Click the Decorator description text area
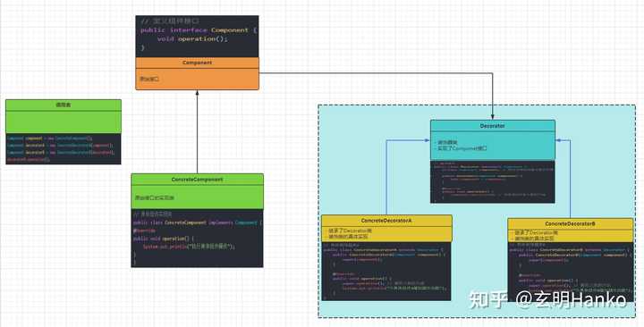644x327 pixels. click(493, 146)
